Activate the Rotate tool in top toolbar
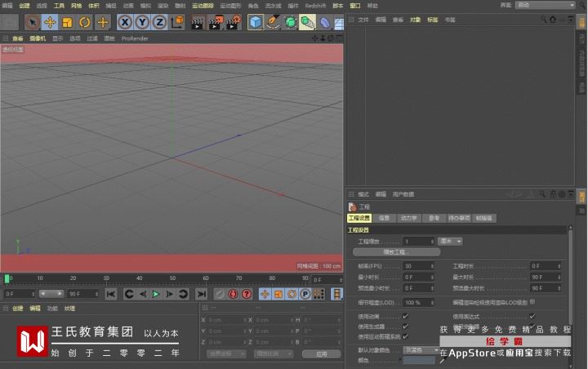The width and height of the screenshot is (588, 369). pyautogui.click(x=85, y=23)
